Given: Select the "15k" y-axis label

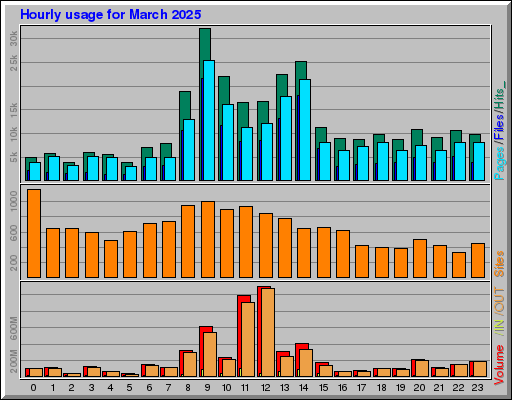Looking at the screenshot, I should click(14, 110).
